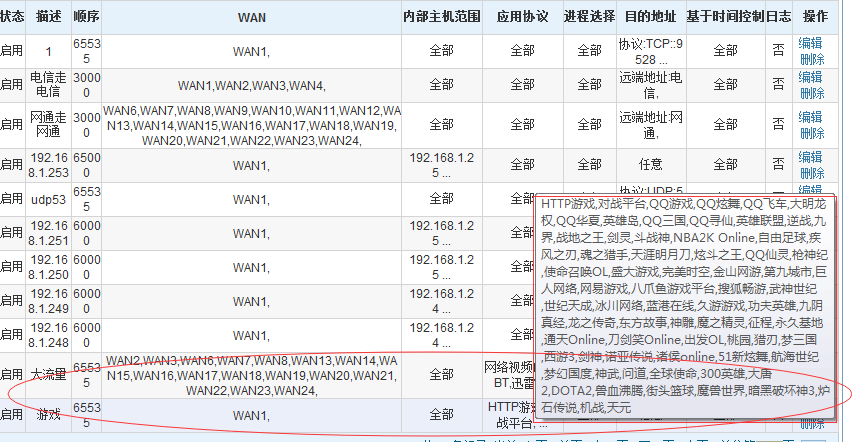Click internal host range of 192.168.1.248 rule
This screenshot has width=852, height=442.
[x=442, y=335]
